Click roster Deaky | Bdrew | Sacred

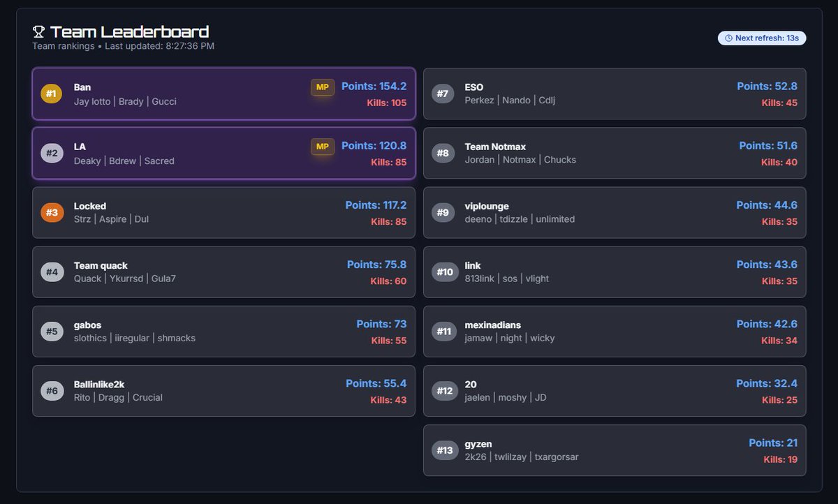pos(124,161)
